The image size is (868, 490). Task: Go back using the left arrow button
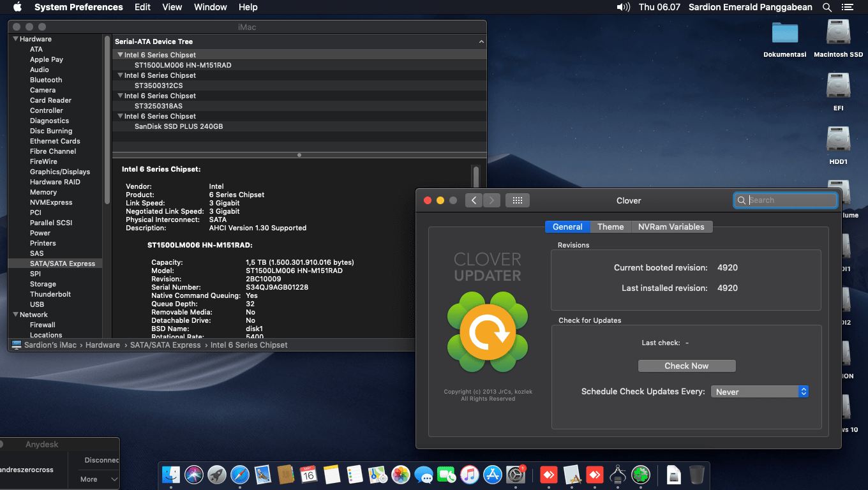[x=474, y=200]
